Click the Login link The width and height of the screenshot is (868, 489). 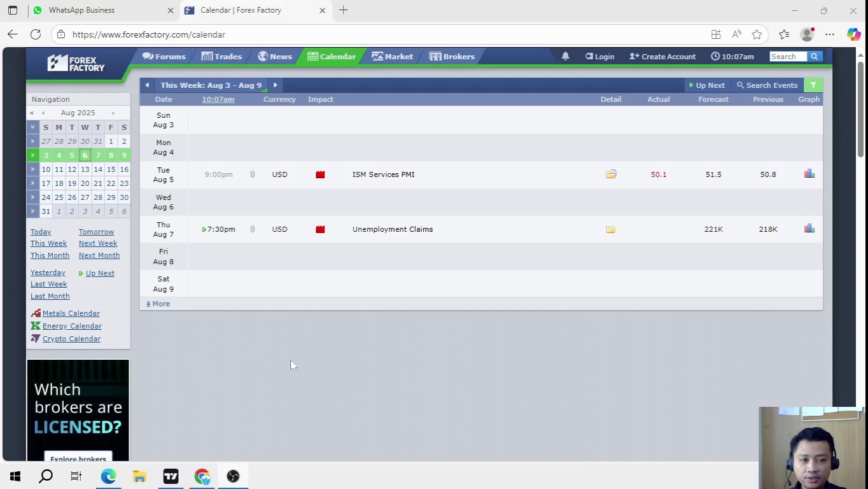coord(599,57)
